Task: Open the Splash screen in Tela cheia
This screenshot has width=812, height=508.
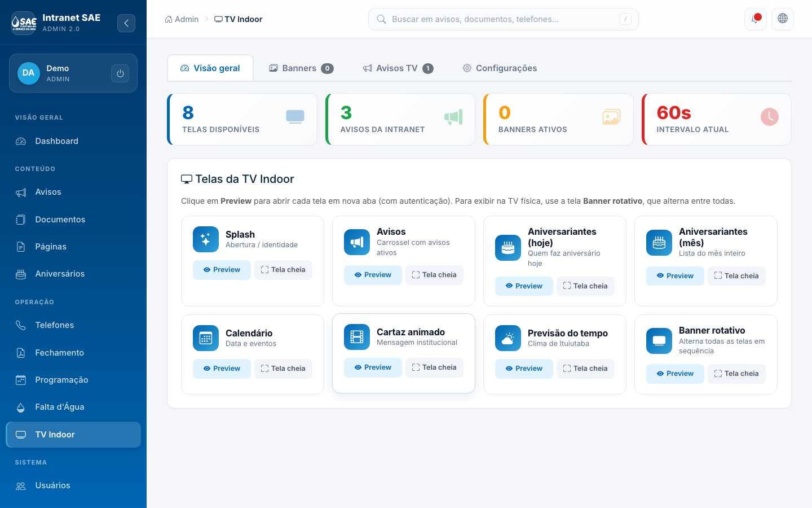Action: tap(283, 270)
